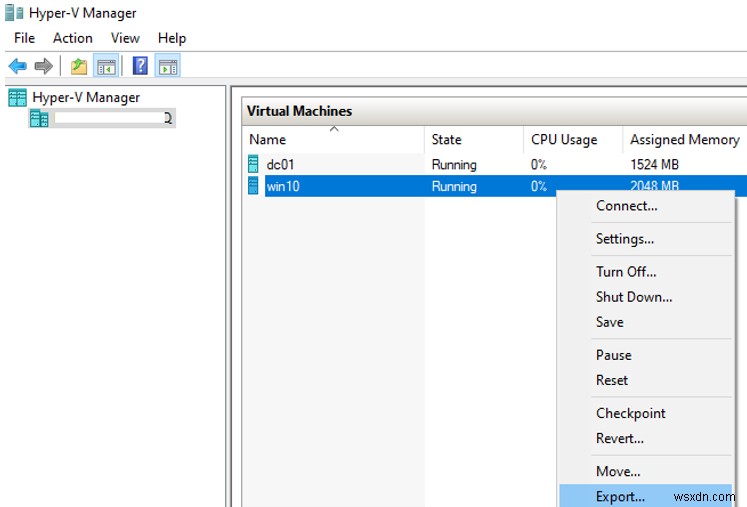Click the Forward arrow toolbar icon
Viewport: 747px width, 507px height.
click(x=43, y=66)
